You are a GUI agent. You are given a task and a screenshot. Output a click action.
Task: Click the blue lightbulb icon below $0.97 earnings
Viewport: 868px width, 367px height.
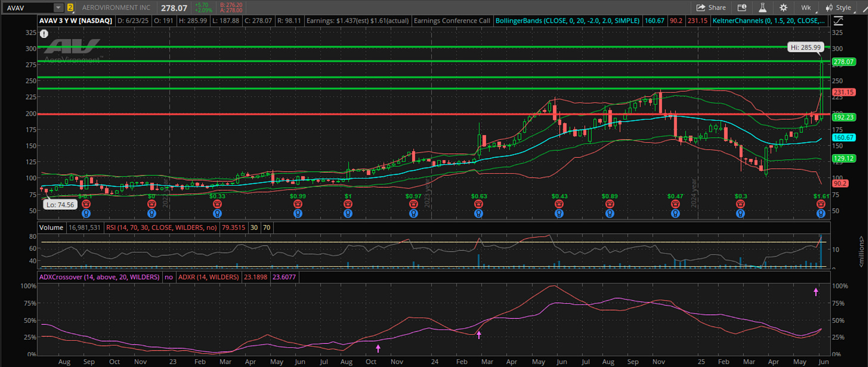[413, 213]
